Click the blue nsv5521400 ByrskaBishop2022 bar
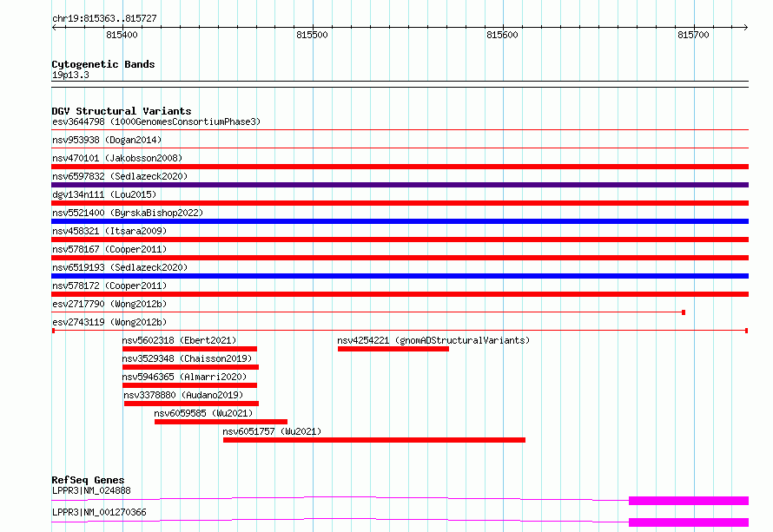This screenshot has width=773, height=532. click(x=400, y=221)
